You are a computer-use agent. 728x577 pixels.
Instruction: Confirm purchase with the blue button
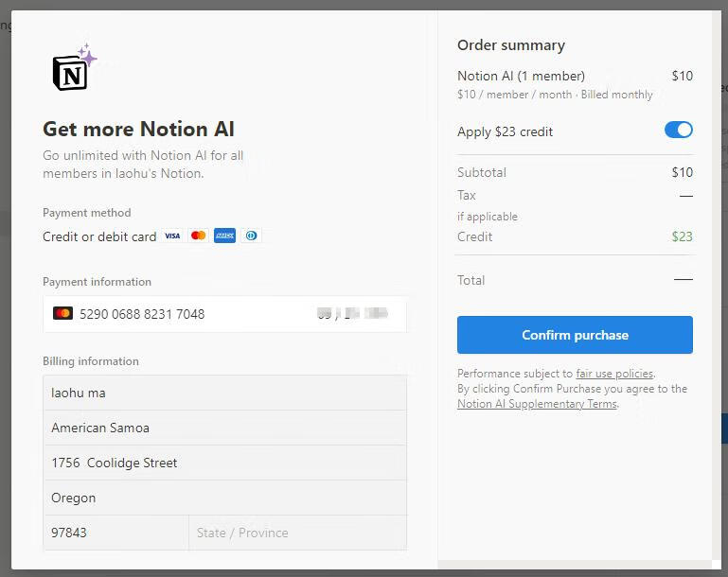tap(575, 335)
